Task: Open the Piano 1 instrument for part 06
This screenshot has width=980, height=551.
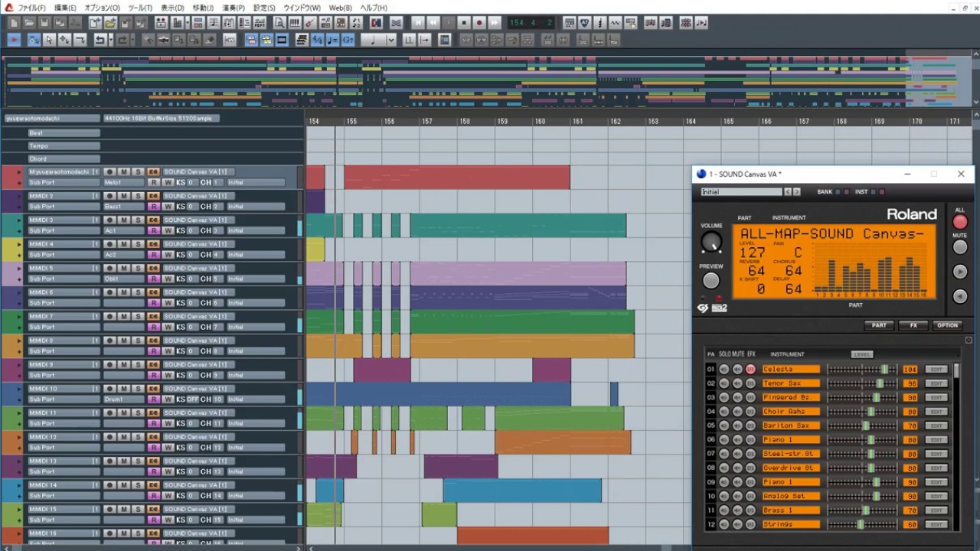Action: point(791,439)
